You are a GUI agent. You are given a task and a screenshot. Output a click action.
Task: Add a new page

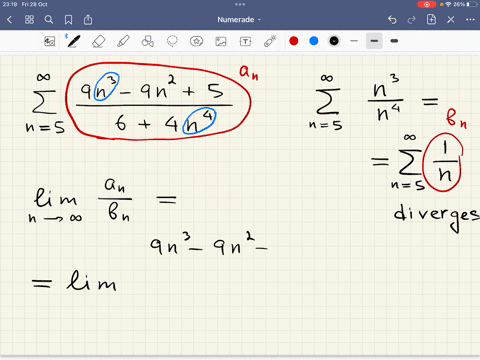[x=431, y=20]
